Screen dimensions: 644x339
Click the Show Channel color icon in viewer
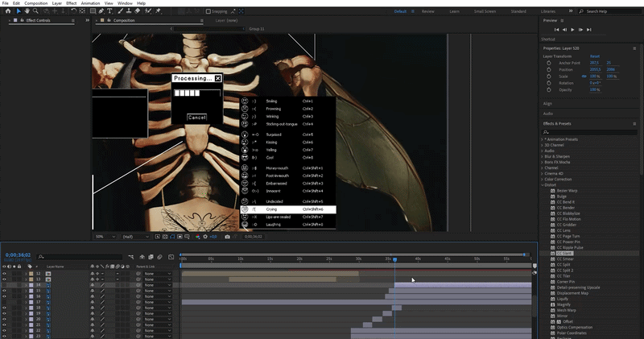197,237
